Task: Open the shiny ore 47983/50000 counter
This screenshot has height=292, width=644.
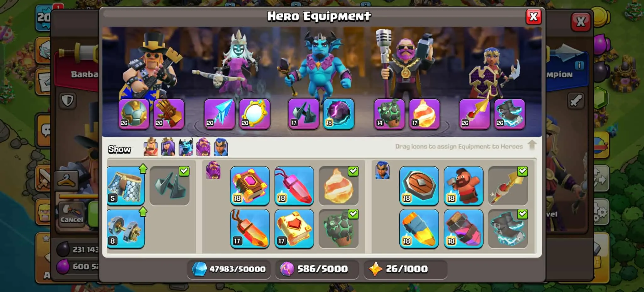Action: 229,269
